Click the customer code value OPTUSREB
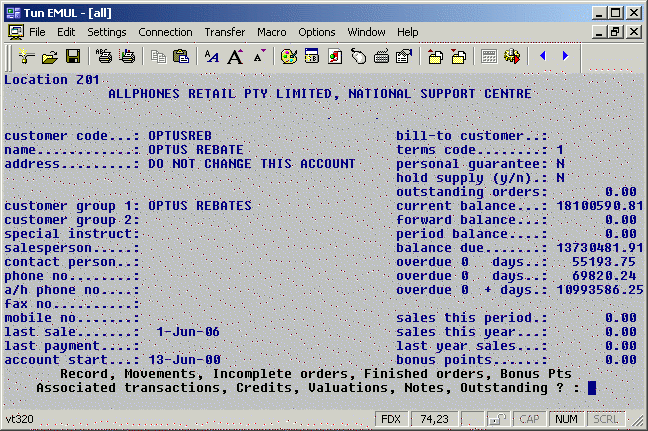648x431 pixels. [x=180, y=136]
